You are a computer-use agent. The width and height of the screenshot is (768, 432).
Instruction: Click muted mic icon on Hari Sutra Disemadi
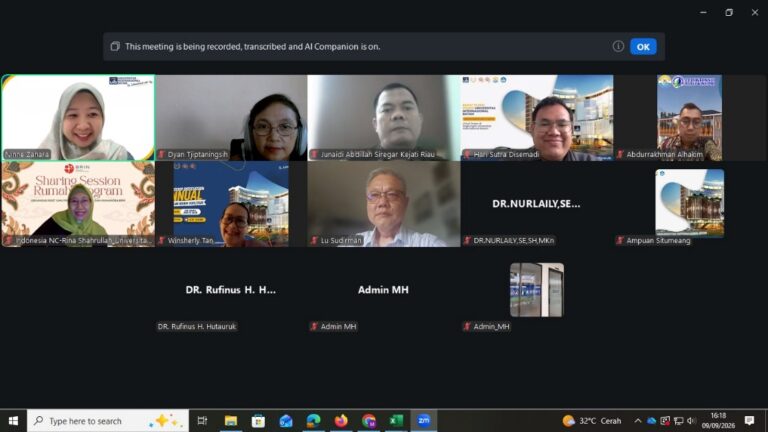tap(467, 154)
